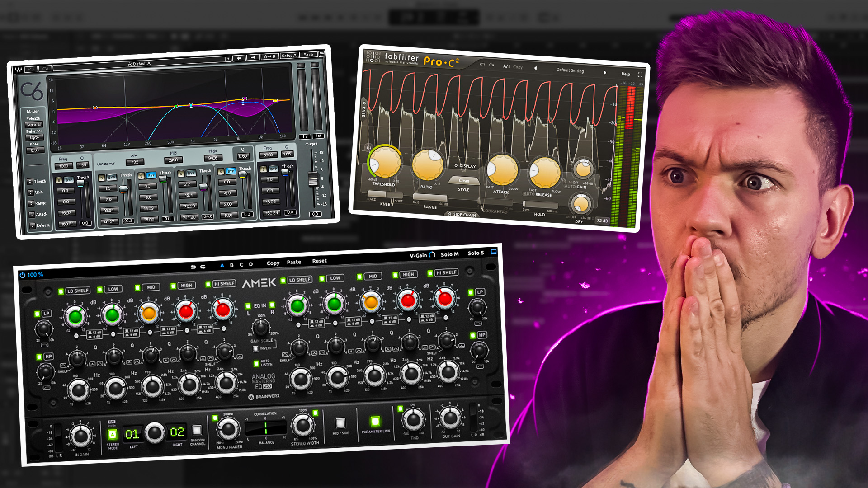Select next Pro-C2 preset arrow
The height and width of the screenshot is (488, 868).
(605, 72)
